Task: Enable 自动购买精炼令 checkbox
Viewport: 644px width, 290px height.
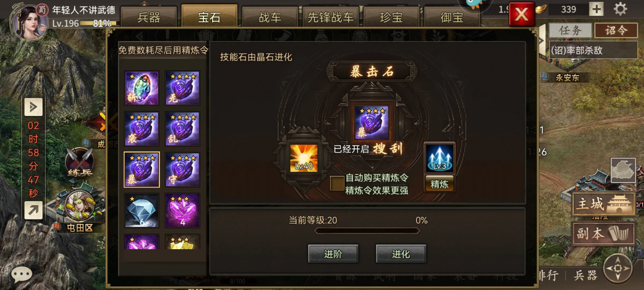Action: (337, 183)
